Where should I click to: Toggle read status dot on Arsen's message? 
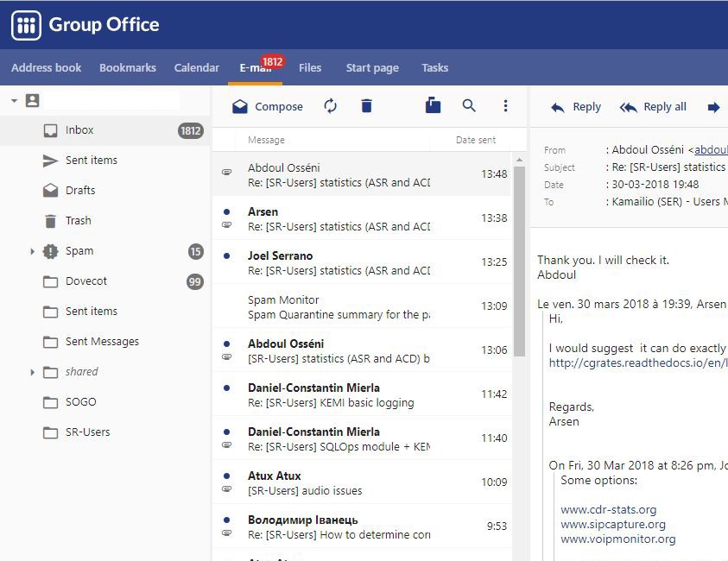(226, 211)
